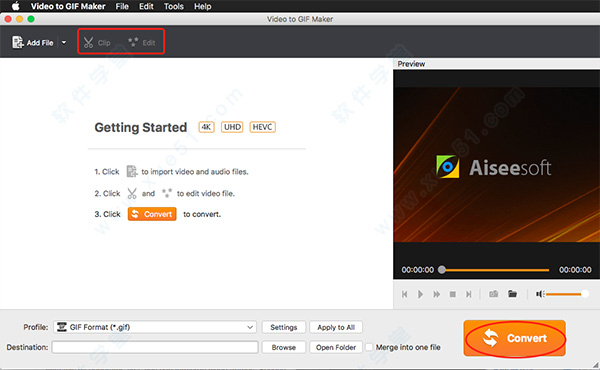Click the preview seek slider handle
The width and height of the screenshot is (600, 370).
(x=442, y=270)
